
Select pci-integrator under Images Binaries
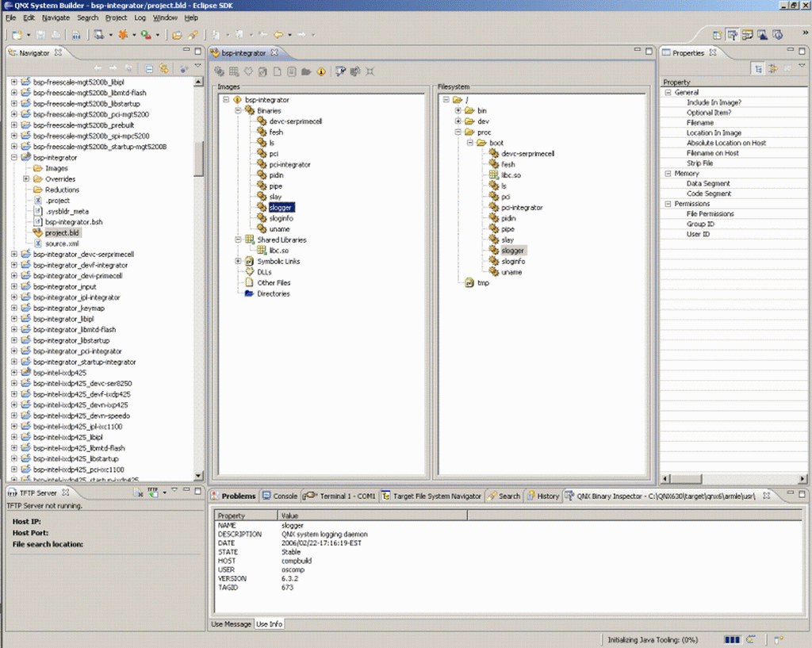290,164
